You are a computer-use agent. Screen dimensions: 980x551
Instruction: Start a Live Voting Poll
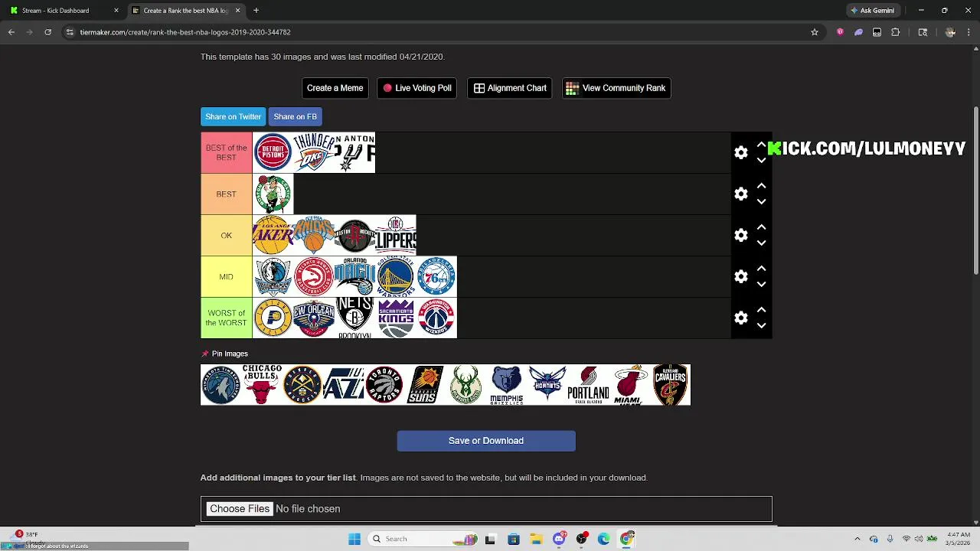click(x=417, y=88)
